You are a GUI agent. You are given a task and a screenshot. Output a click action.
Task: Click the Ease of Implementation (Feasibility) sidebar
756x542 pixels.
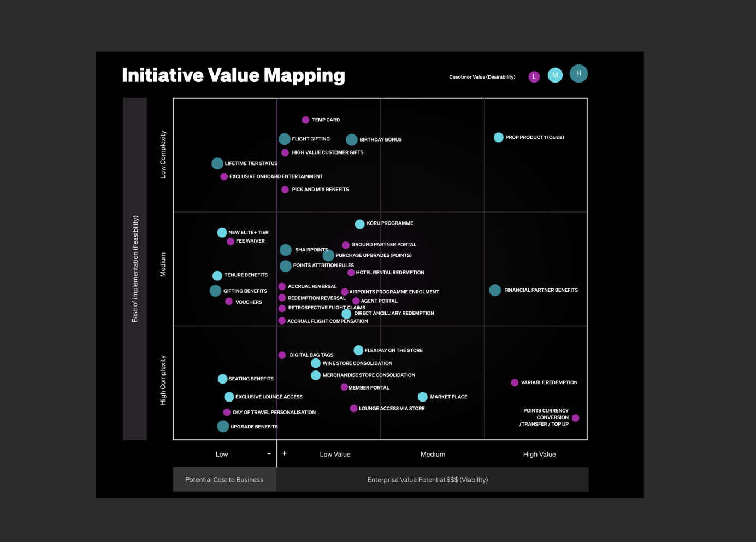pos(135,269)
